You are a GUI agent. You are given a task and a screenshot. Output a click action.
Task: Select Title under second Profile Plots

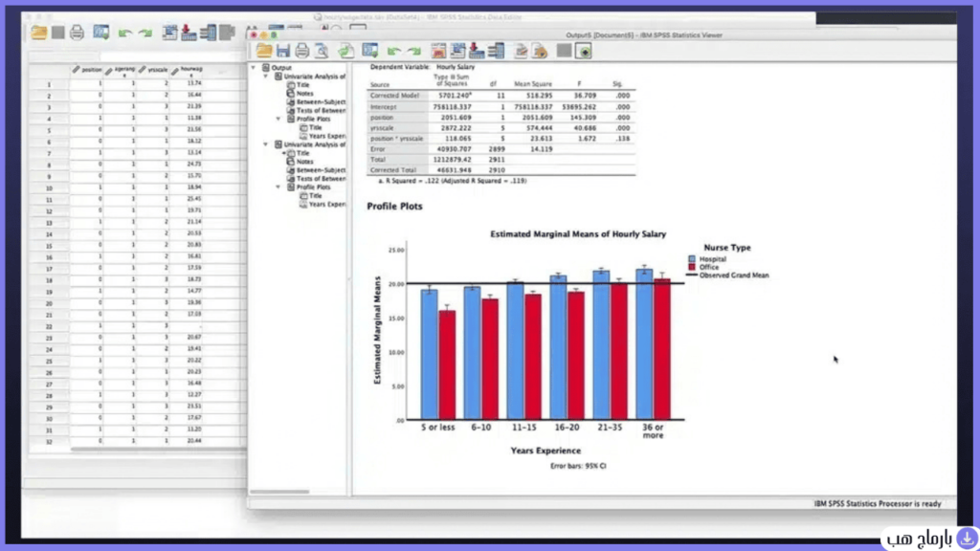pos(315,195)
